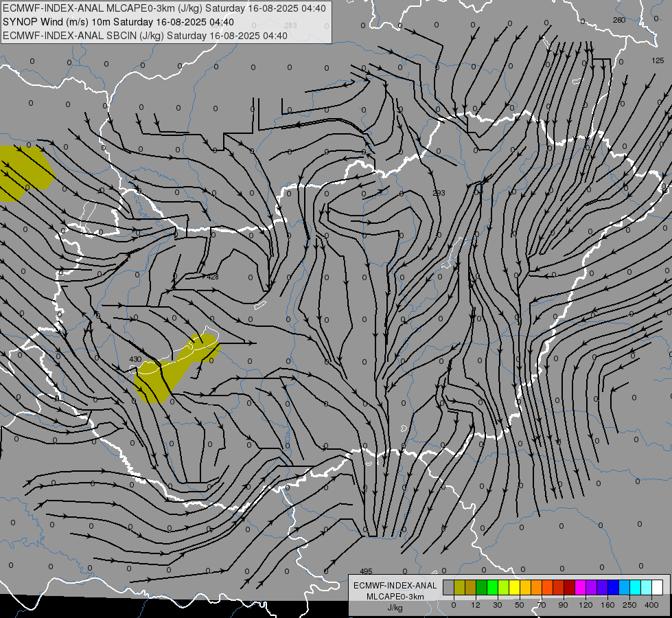This screenshot has height=618, width=672.
Task: Click the map value 293
Action: point(439,193)
